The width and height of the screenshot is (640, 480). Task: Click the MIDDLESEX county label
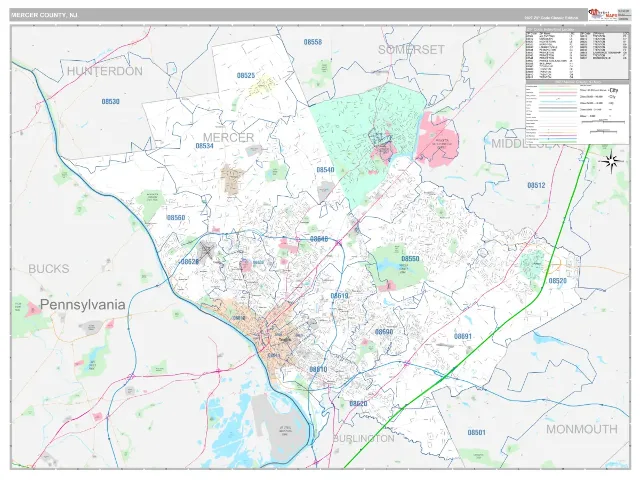(524, 144)
